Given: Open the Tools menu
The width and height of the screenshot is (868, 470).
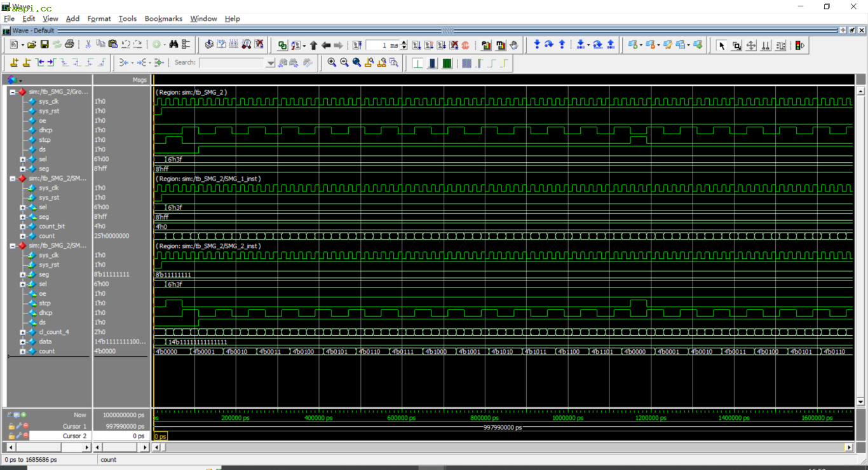Looking at the screenshot, I should (127, 18).
